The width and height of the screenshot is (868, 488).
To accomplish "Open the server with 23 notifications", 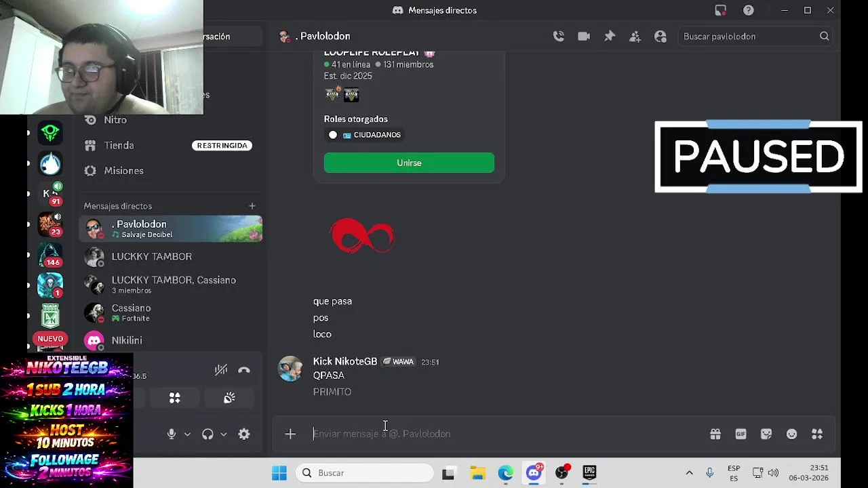I will 50,224.
